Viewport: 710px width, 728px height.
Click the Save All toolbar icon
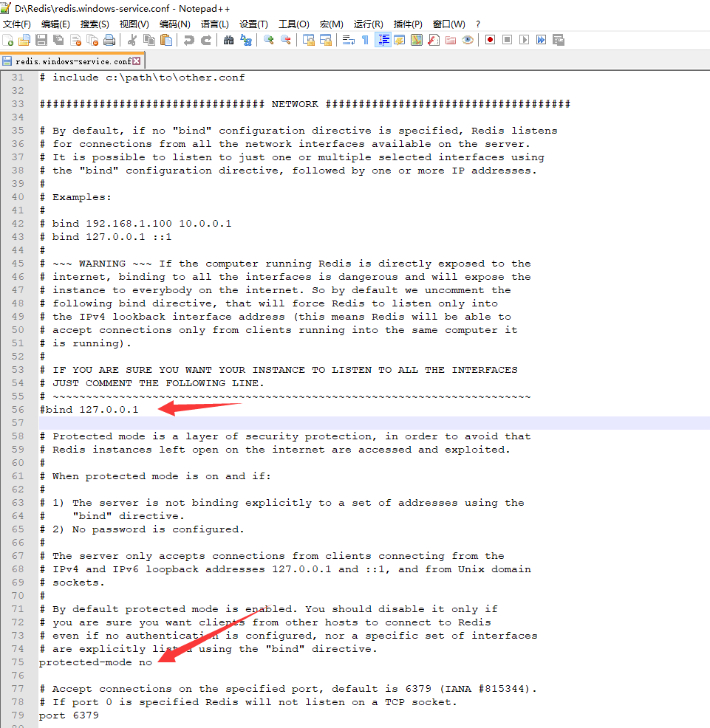coord(58,41)
